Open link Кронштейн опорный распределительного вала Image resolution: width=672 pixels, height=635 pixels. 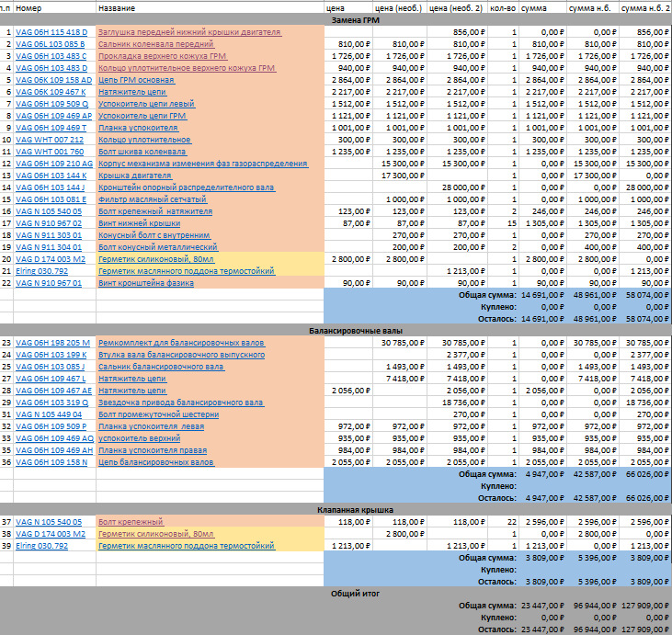tap(187, 187)
